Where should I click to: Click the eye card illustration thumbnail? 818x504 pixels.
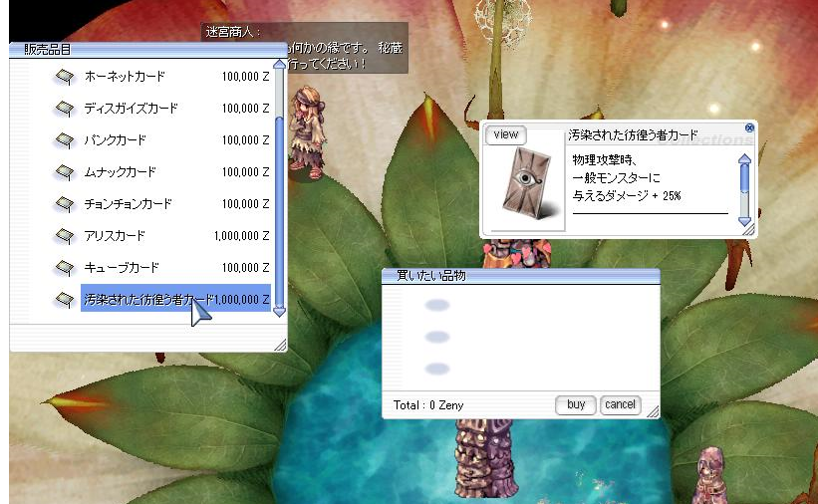point(529,183)
